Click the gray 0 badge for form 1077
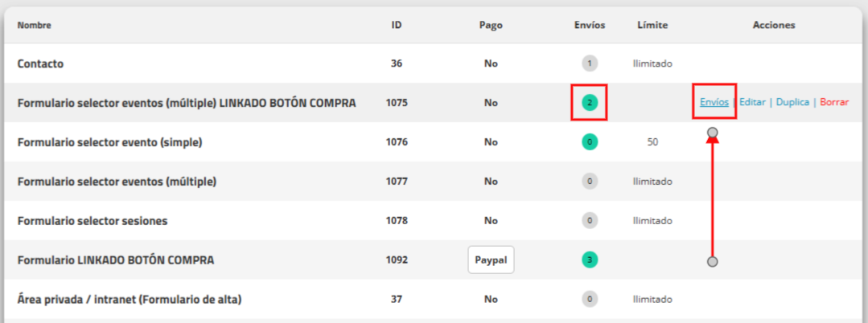The height and width of the screenshot is (323, 868). (x=590, y=182)
